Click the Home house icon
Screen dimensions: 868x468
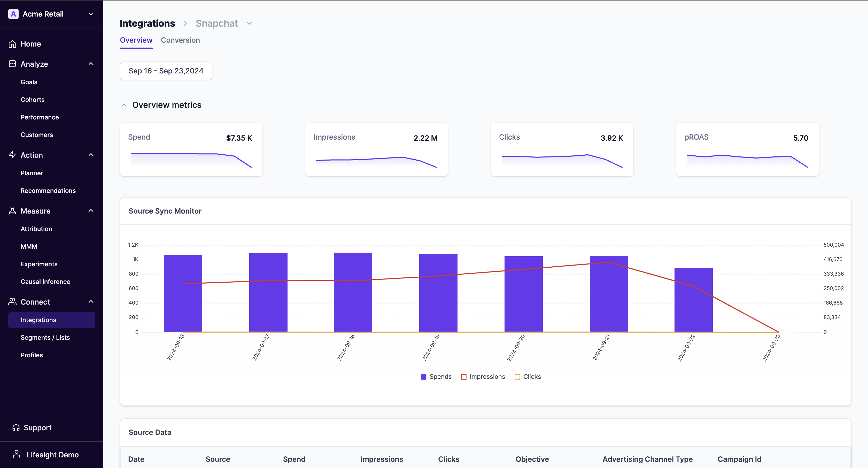(12, 44)
